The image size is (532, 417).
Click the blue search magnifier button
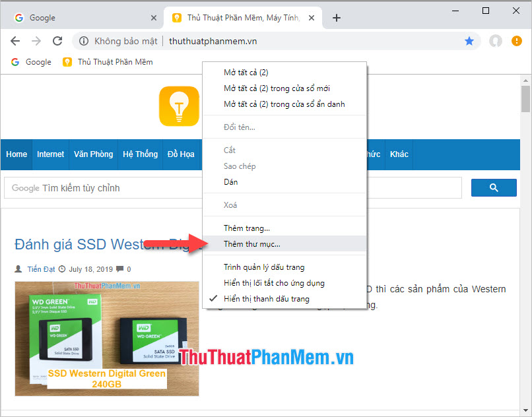tap(494, 187)
